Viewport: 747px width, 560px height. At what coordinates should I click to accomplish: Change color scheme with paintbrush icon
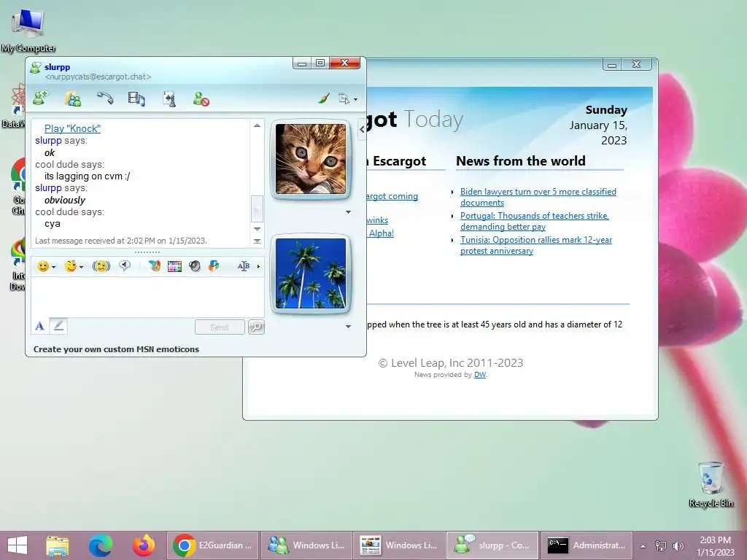click(324, 98)
